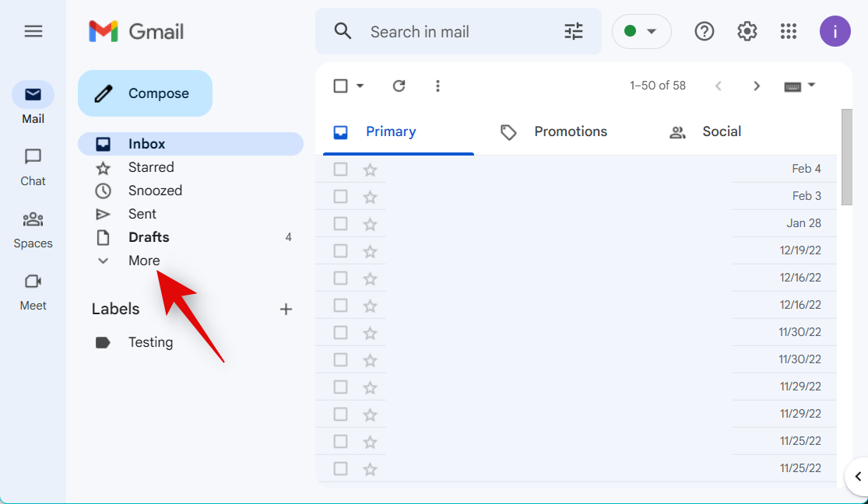Image resolution: width=868 pixels, height=504 pixels.
Task: Create new label with plus icon
Action: pos(286,309)
